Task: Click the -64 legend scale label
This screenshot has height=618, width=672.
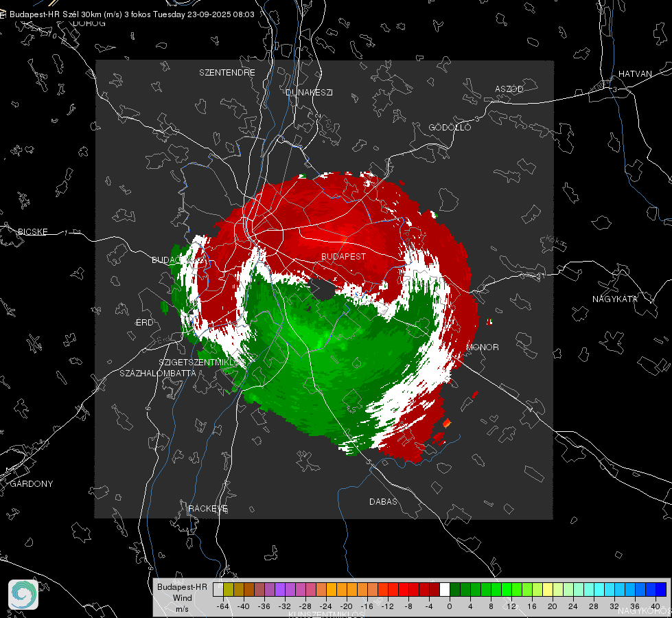Action: point(223,606)
